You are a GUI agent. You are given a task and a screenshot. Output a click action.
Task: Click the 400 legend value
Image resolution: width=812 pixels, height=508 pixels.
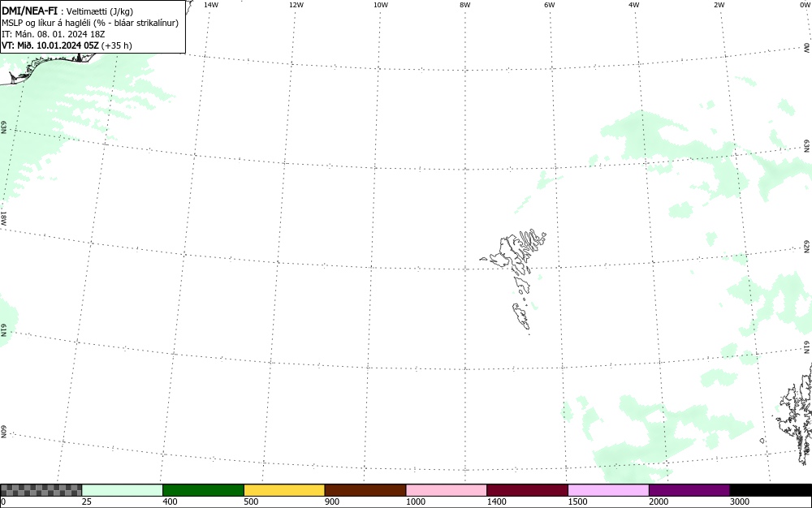click(170, 502)
